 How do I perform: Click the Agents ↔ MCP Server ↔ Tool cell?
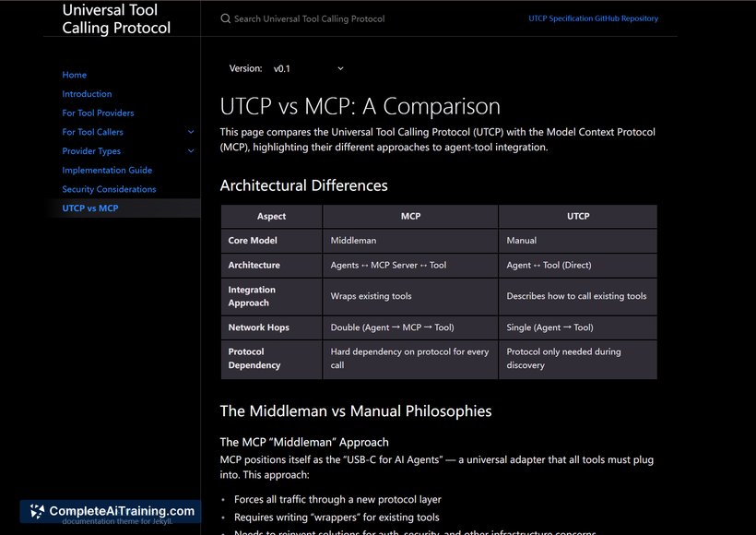(x=410, y=265)
